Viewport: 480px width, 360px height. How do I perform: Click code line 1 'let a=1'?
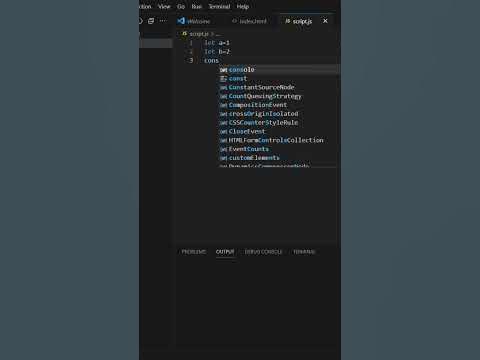217,43
